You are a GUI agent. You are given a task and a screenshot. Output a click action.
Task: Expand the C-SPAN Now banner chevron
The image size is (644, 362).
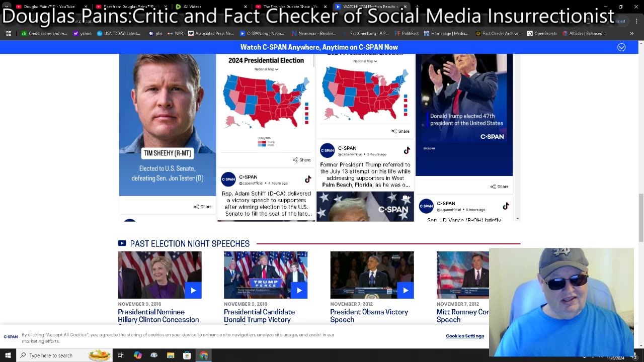621,47
